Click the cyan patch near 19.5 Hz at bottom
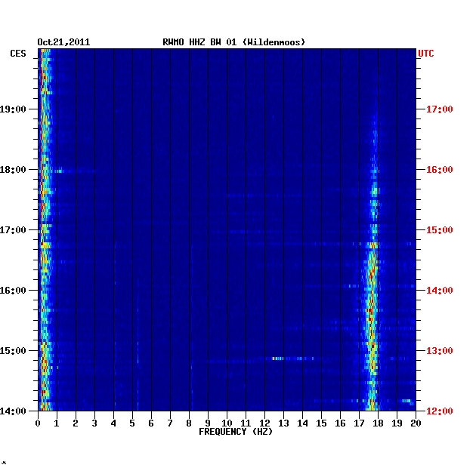 [407, 402]
